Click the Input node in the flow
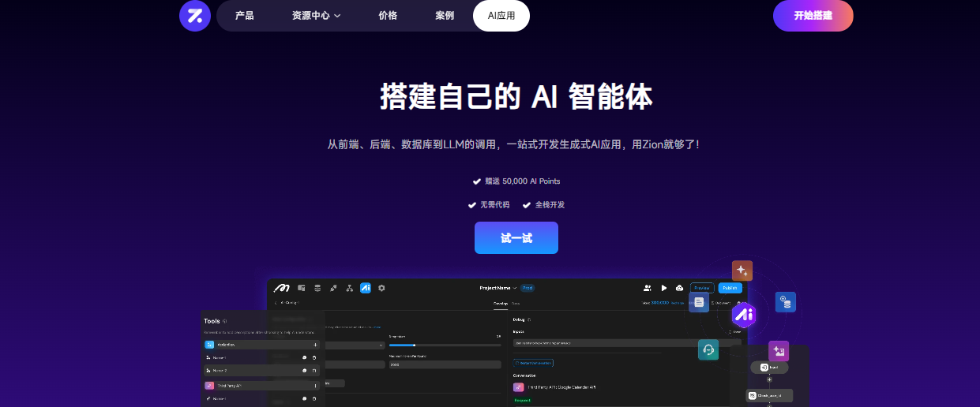 pyautogui.click(x=771, y=367)
